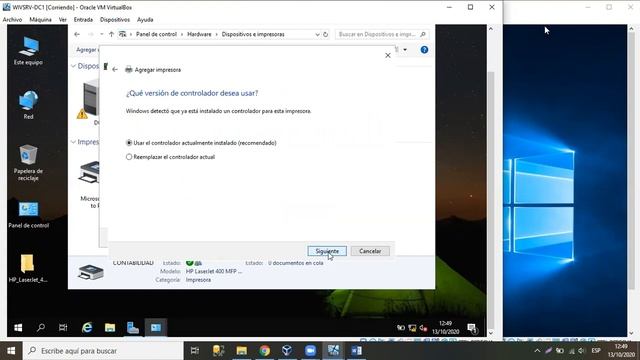Click Dispositivos e impresoras breadcrumb
This screenshot has width=640, height=360.
tap(253, 35)
